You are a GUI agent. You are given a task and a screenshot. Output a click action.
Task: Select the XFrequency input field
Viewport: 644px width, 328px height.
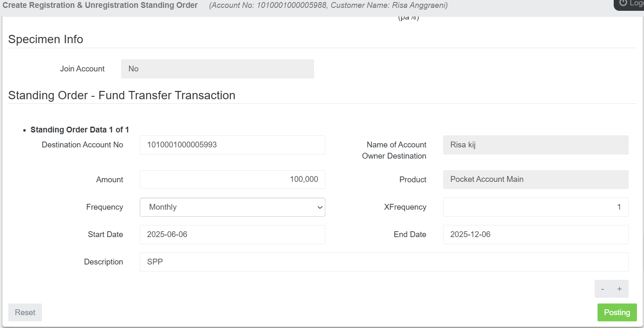535,207
